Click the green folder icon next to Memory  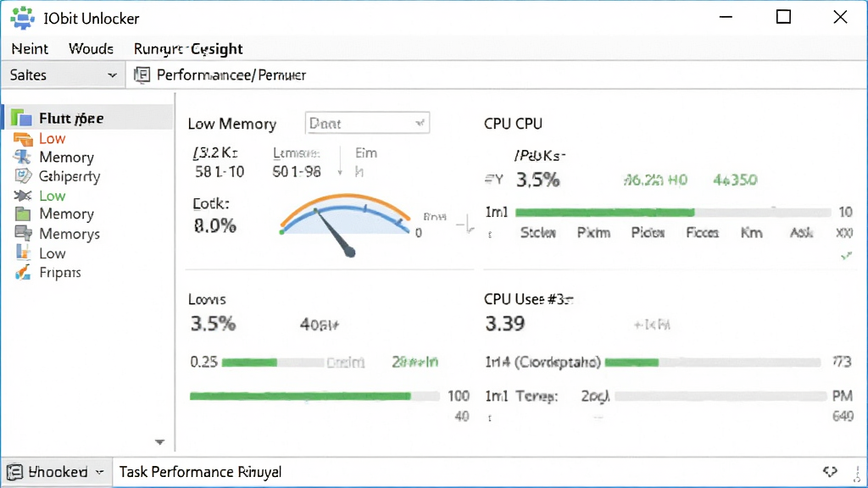pos(23,213)
